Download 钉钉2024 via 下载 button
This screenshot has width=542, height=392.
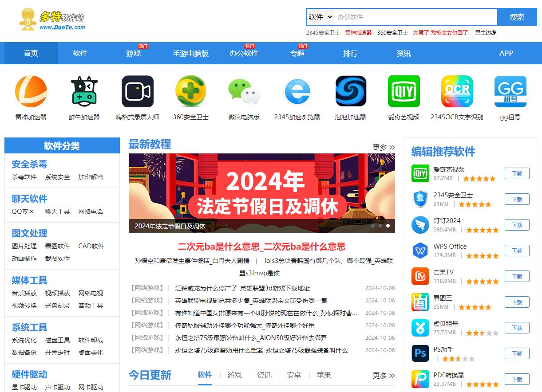517,225
